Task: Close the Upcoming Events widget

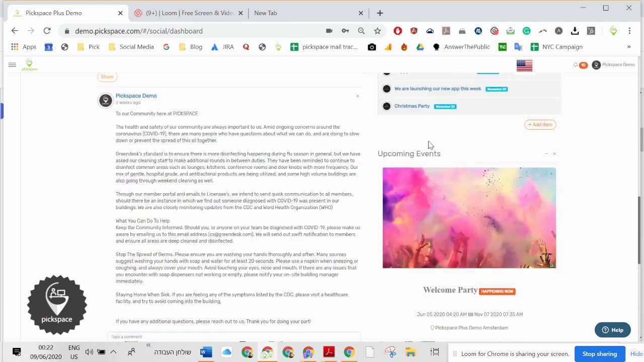Action: [x=554, y=153]
